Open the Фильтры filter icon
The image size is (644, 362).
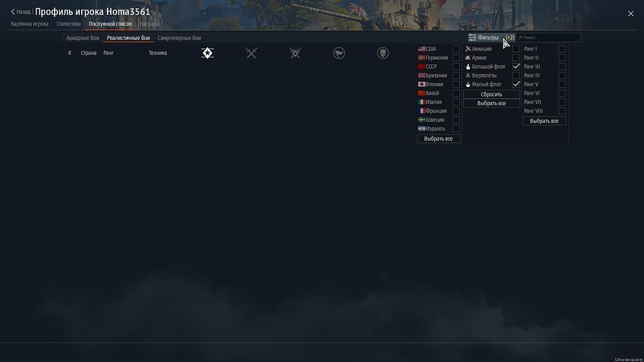point(472,38)
